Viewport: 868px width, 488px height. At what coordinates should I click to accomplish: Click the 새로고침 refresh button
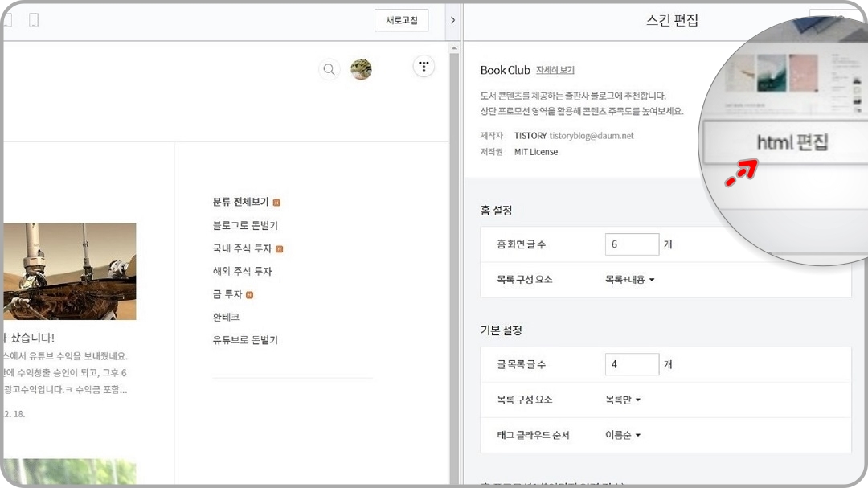point(401,20)
